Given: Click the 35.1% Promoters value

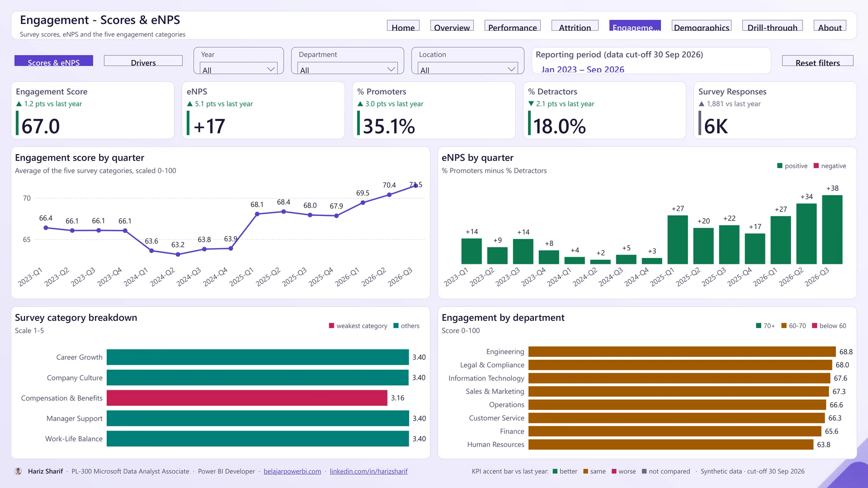Looking at the screenshot, I should (x=389, y=126).
